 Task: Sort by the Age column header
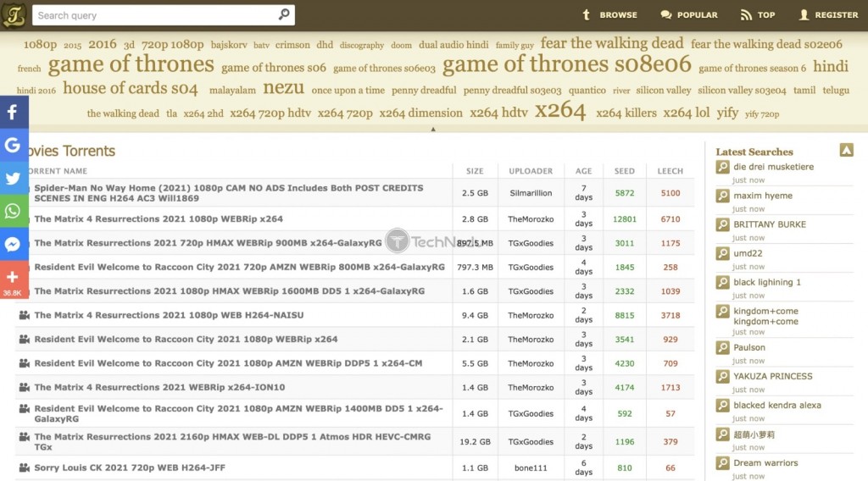tap(583, 171)
